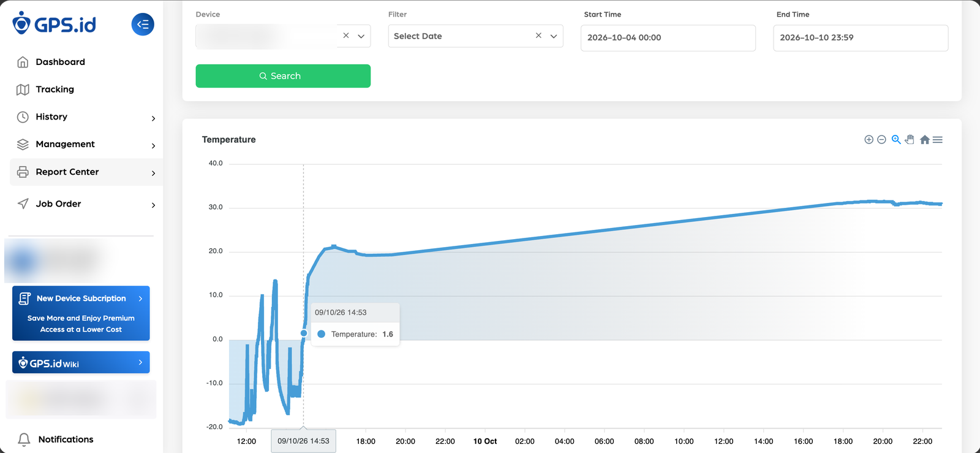Open the Device dropdown arrow
The image size is (980, 453).
[361, 36]
